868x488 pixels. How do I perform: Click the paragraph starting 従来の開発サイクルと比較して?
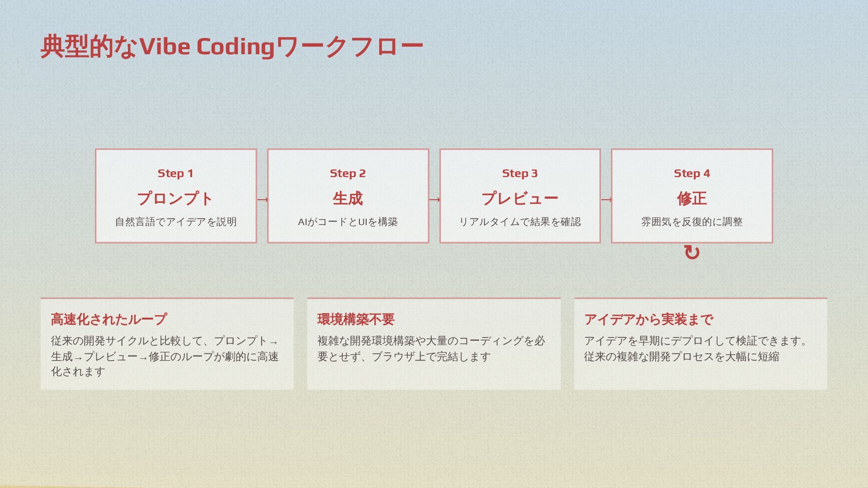pyautogui.click(x=165, y=356)
